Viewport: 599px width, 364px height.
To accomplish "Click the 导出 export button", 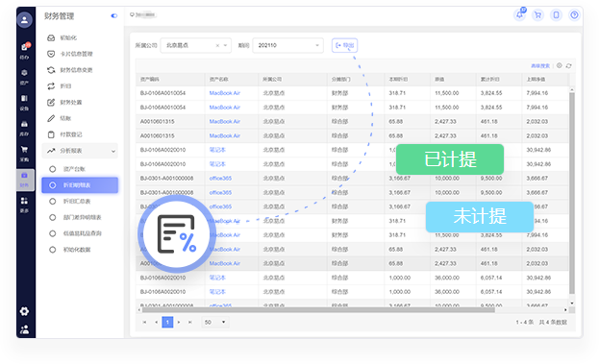I will 344,45.
